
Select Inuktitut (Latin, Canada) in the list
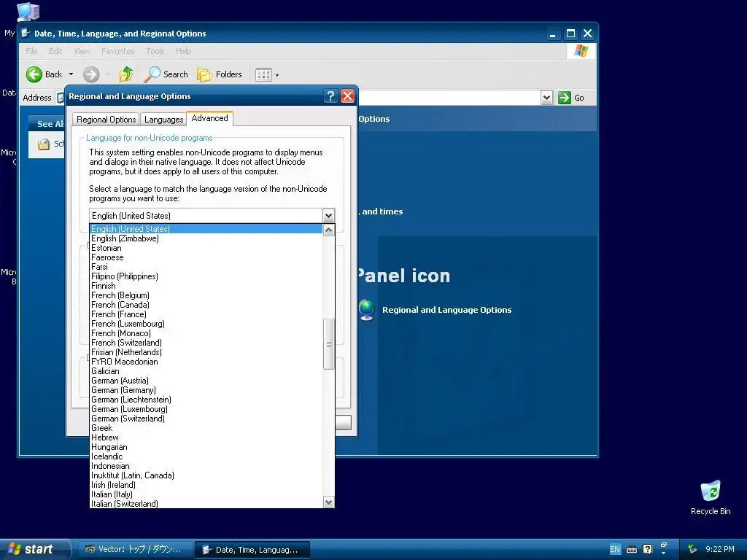coord(206,475)
